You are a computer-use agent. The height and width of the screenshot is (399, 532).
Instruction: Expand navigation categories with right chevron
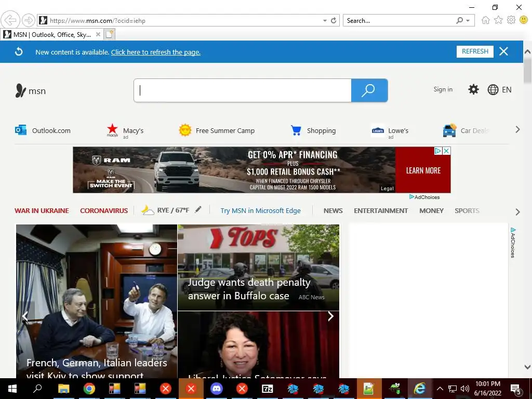click(x=517, y=212)
